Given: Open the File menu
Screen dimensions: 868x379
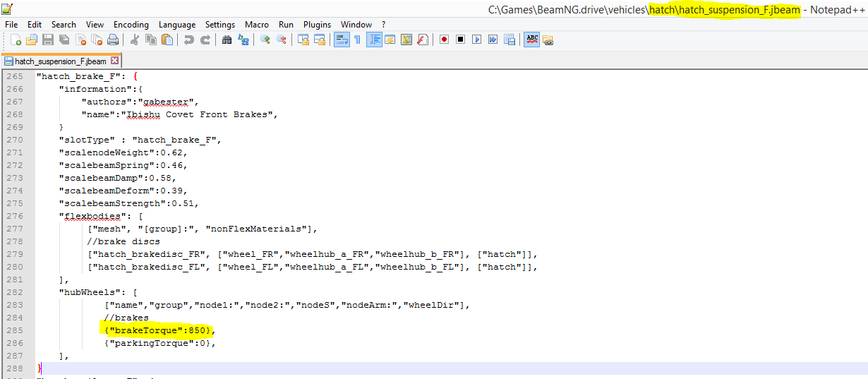Looking at the screenshot, I should point(11,24).
